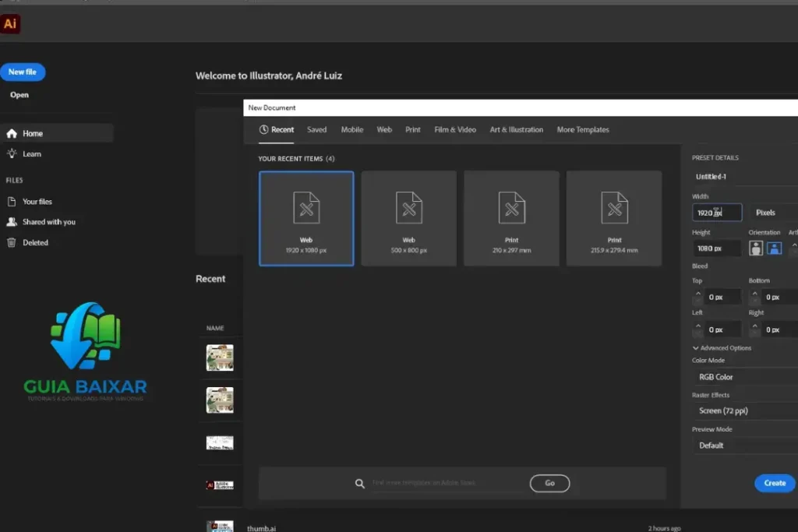Switch to the Film & Video tab
Image resolution: width=798 pixels, height=532 pixels.
pos(455,130)
